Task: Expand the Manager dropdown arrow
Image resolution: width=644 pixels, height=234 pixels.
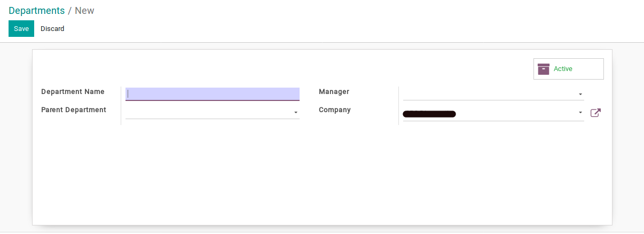Action: pyautogui.click(x=580, y=95)
